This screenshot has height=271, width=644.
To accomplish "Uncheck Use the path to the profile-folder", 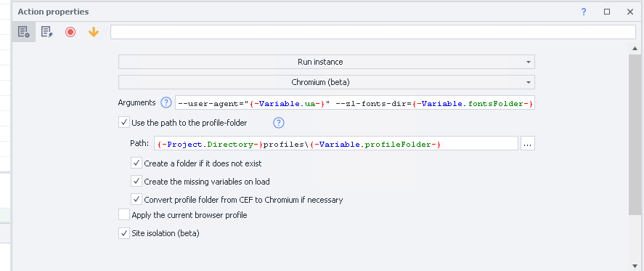I will pos(124,123).
